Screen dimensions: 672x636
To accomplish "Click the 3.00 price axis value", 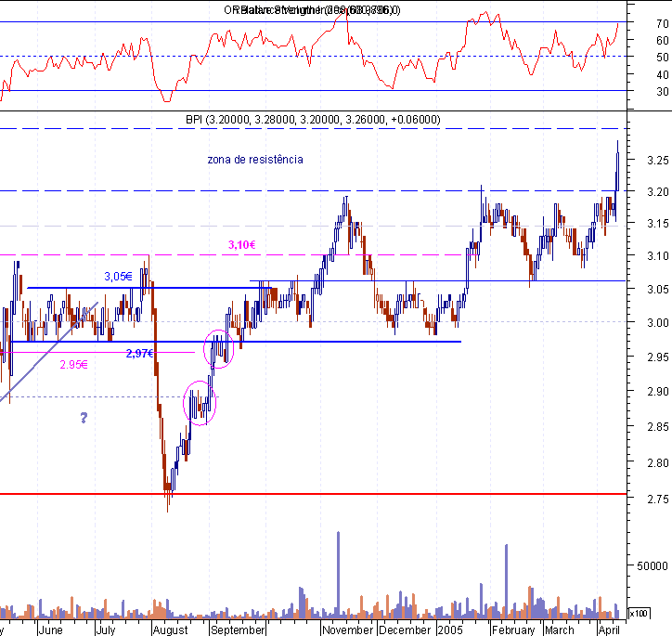I will click(658, 322).
